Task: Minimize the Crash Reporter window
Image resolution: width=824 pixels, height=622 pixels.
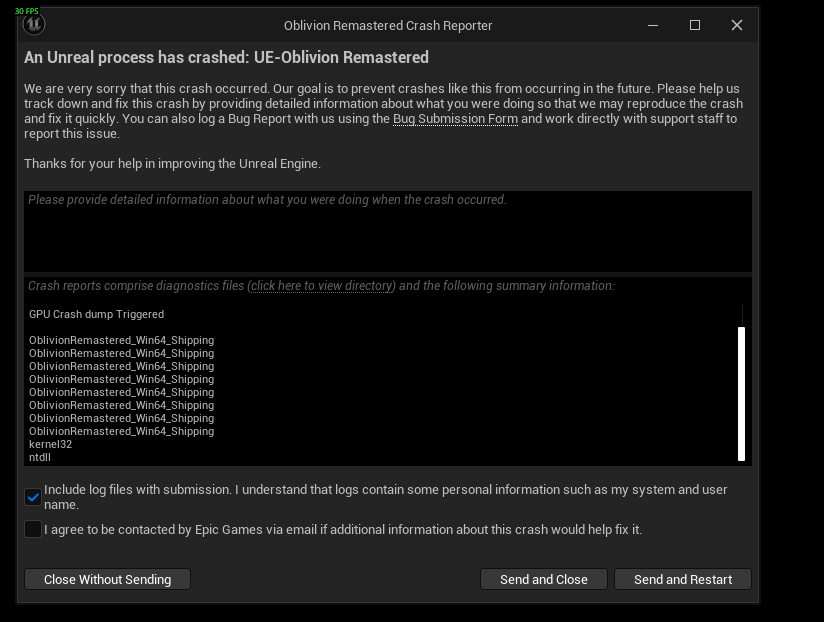Action: [x=653, y=25]
